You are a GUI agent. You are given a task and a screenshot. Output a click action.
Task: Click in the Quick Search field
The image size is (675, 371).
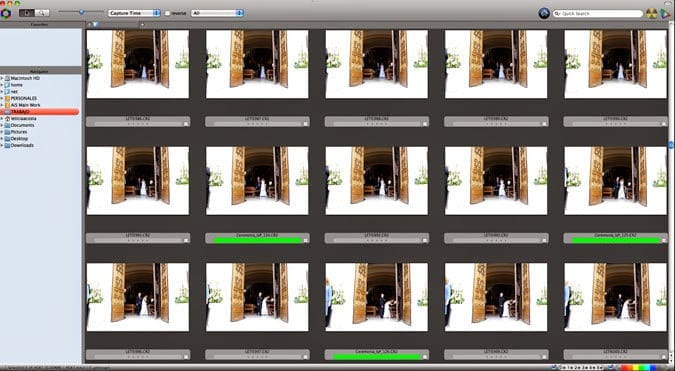tap(598, 14)
